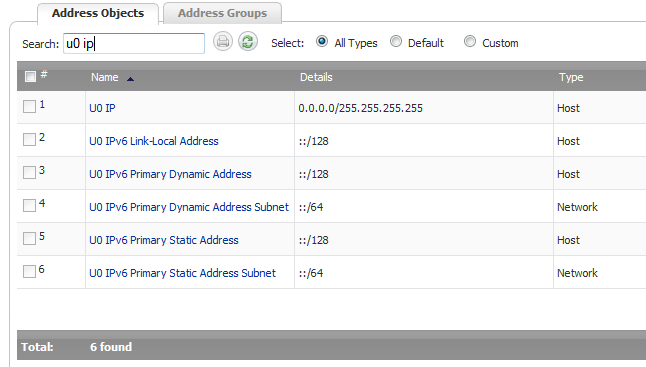Switch to the Address Groups tab
This screenshot has height=367, width=646.
tap(222, 13)
